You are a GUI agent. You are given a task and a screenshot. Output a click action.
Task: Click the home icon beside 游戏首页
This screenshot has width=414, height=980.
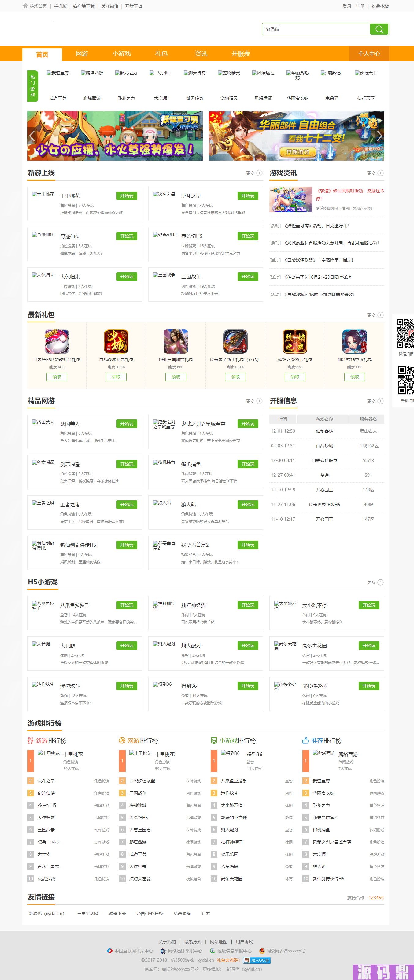pos(25,6)
